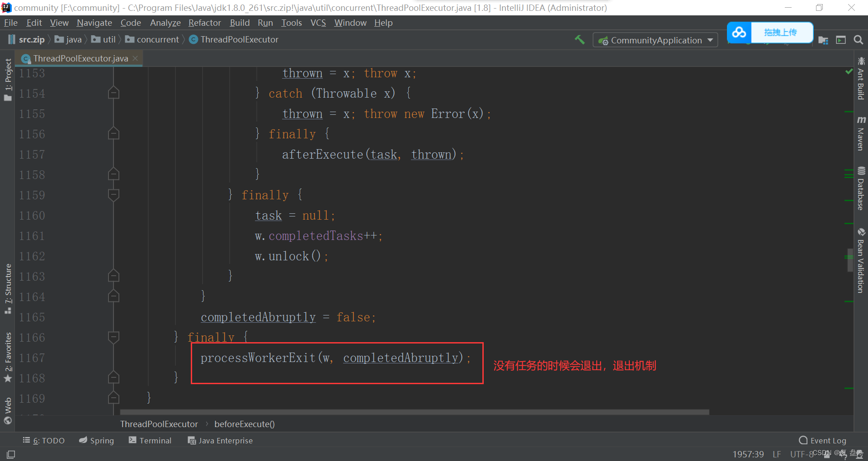Viewport: 868px width, 461px height.
Task: Click the caret position 1957:39 indicator
Action: click(x=748, y=454)
